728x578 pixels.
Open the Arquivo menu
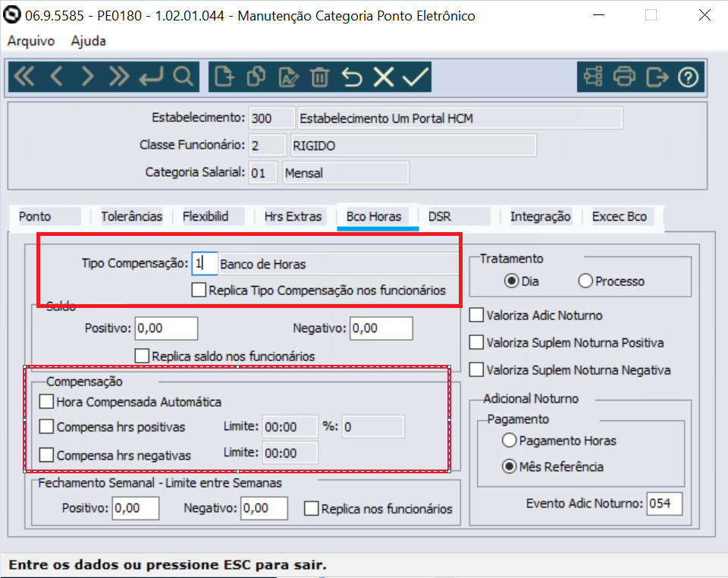coord(30,41)
